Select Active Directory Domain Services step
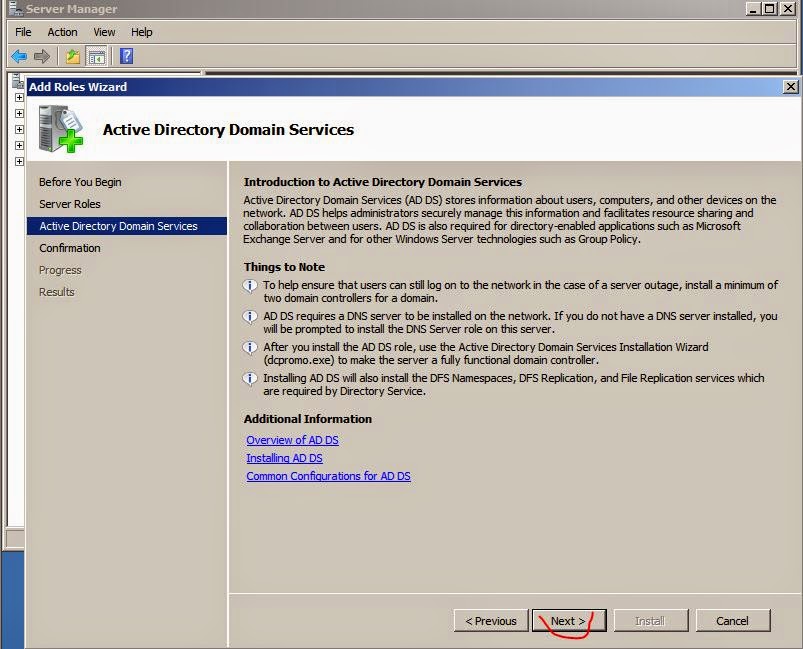803x649 pixels. (x=126, y=226)
